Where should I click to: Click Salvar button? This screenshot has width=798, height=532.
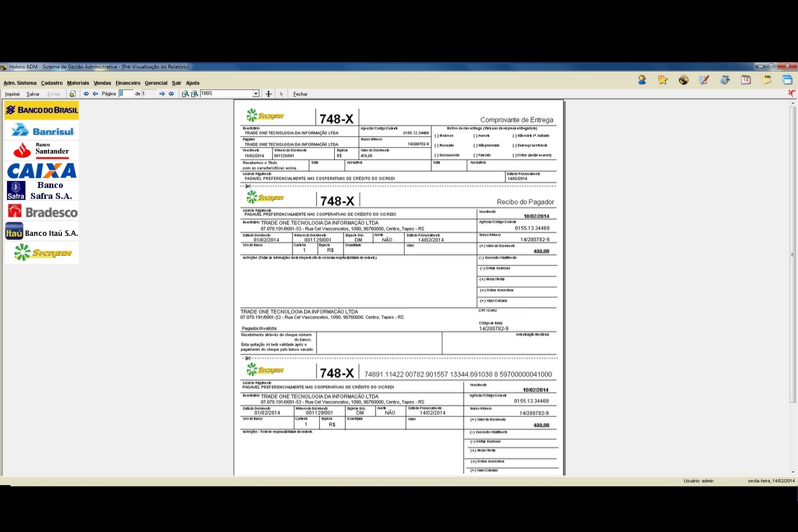tap(33, 94)
